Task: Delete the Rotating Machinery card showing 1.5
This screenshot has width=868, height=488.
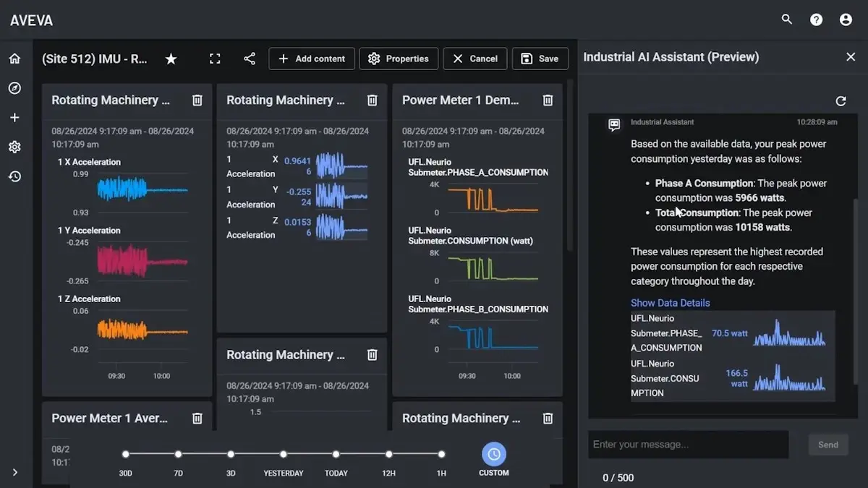Action: tap(372, 355)
